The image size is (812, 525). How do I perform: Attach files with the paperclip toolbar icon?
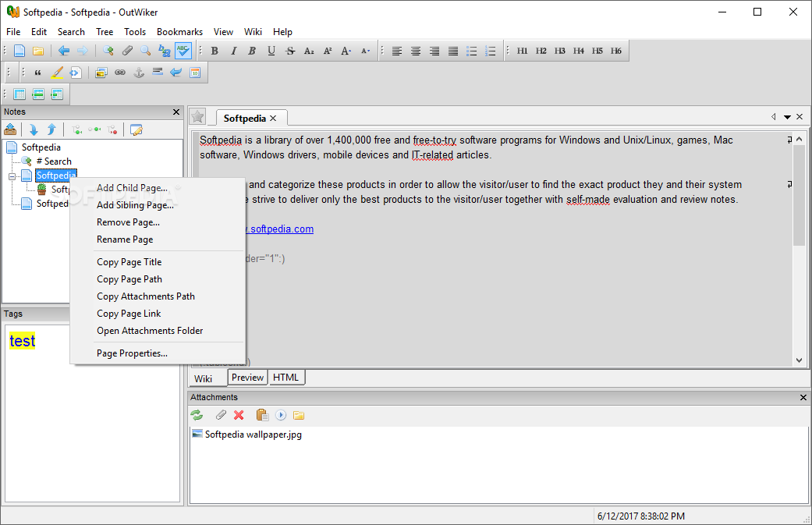tap(127, 51)
